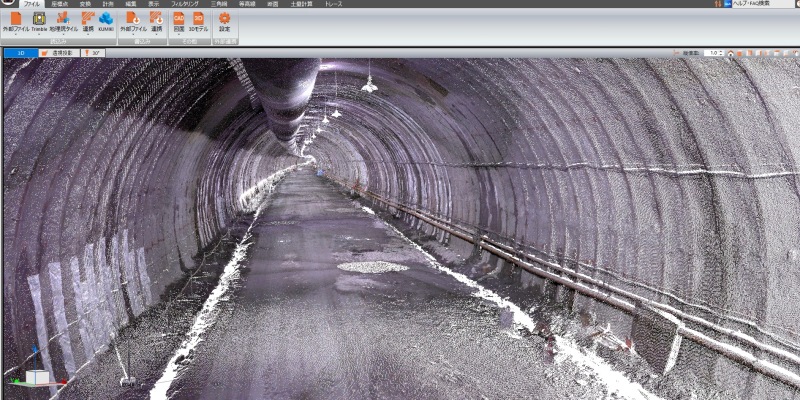The height and width of the screenshot is (400, 800).
Task: Click orange arrows icon left of help search
Action: (719, 4)
